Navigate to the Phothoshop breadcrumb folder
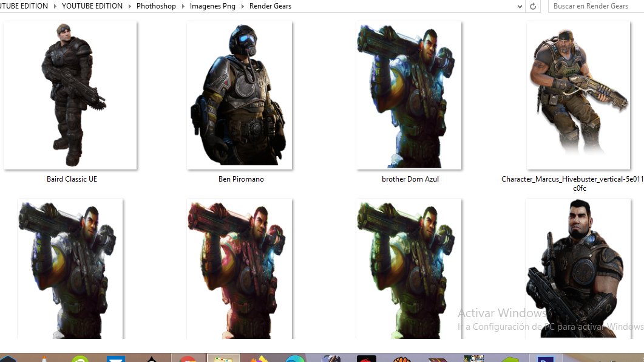Image resolution: width=644 pixels, height=362 pixels. point(156,6)
